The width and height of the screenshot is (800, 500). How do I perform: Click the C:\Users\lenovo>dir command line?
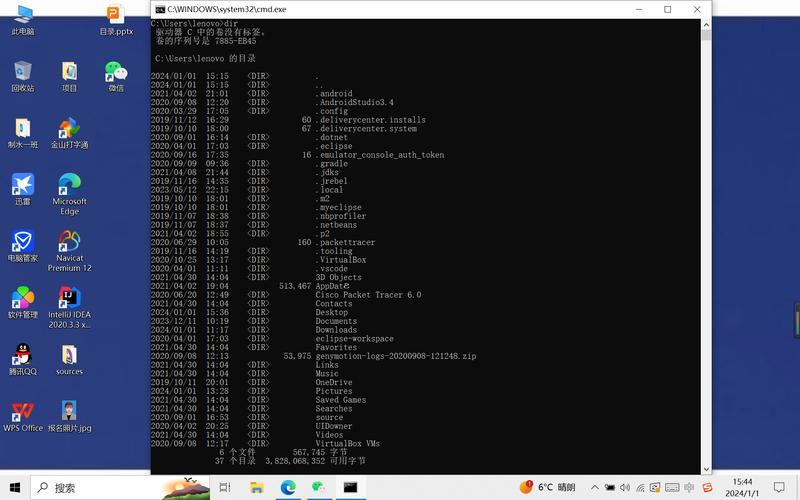194,23
